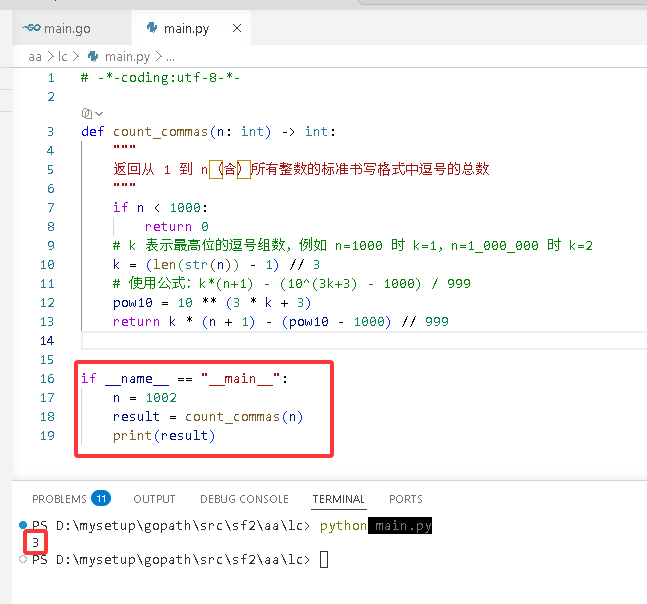
Task: Select the TERMINAL panel tab
Action: click(x=338, y=499)
